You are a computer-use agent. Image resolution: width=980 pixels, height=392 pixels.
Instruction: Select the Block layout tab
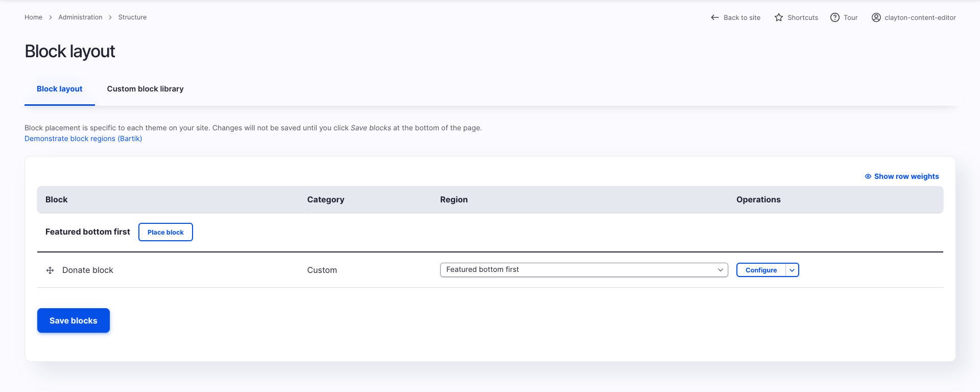pyautogui.click(x=59, y=89)
